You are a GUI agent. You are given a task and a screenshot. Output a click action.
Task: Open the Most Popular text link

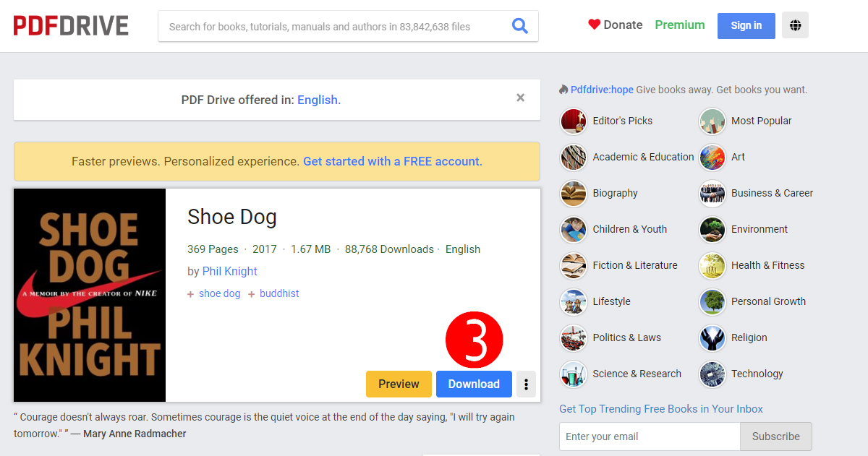(762, 121)
